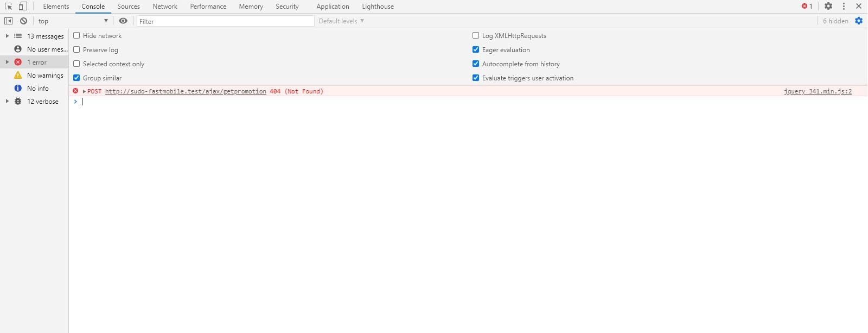Viewport: 868px width, 333px height.
Task: Toggle the device toolbar icon
Action: coord(23,7)
